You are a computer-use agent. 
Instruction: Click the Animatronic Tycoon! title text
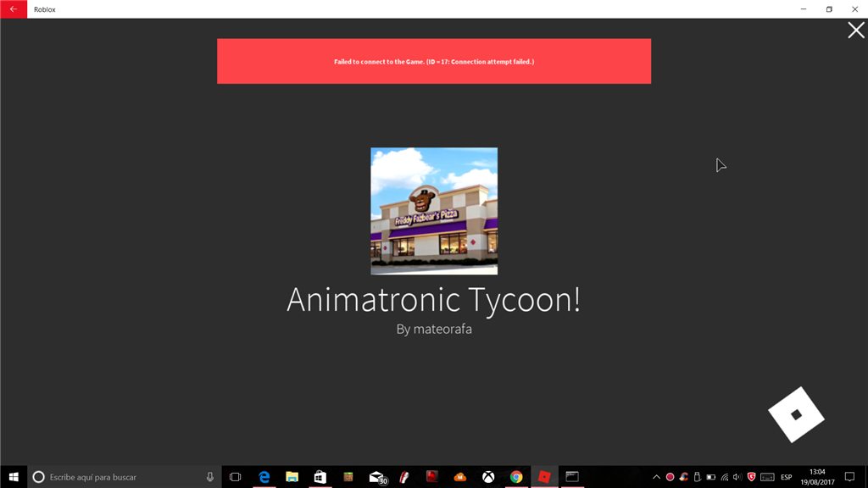pyautogui.click(x=433, y=299)
